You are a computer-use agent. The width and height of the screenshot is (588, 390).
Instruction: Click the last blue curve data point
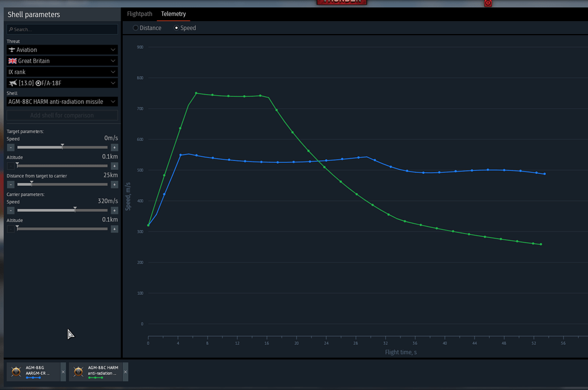pos(544,174)
